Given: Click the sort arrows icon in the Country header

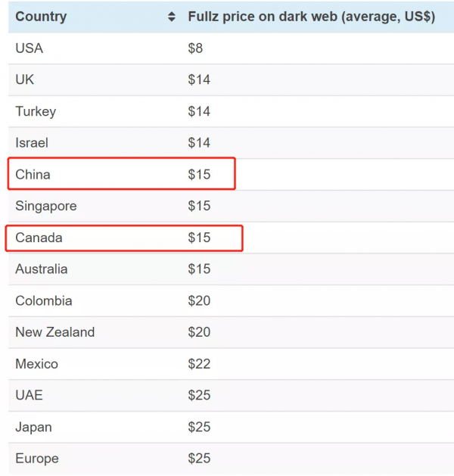Looking at the screenshot, I should pyautogui.click(x=172, y=17).
